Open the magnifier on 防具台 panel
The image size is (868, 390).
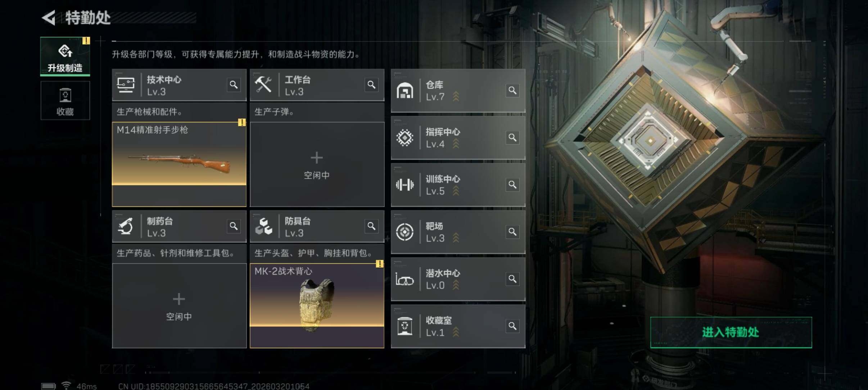coord(371,226)
